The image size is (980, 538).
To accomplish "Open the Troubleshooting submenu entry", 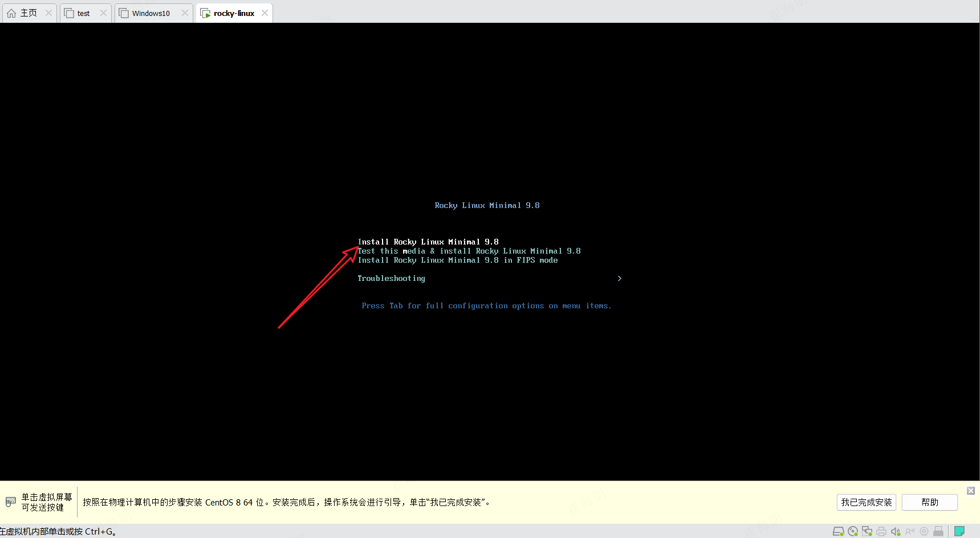I will [x=391, y=278].
